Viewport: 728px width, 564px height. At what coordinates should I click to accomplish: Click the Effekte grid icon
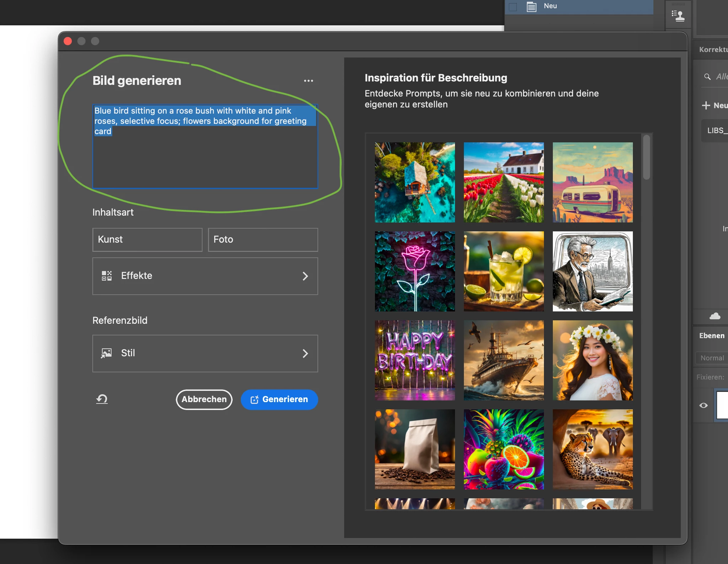107,276
